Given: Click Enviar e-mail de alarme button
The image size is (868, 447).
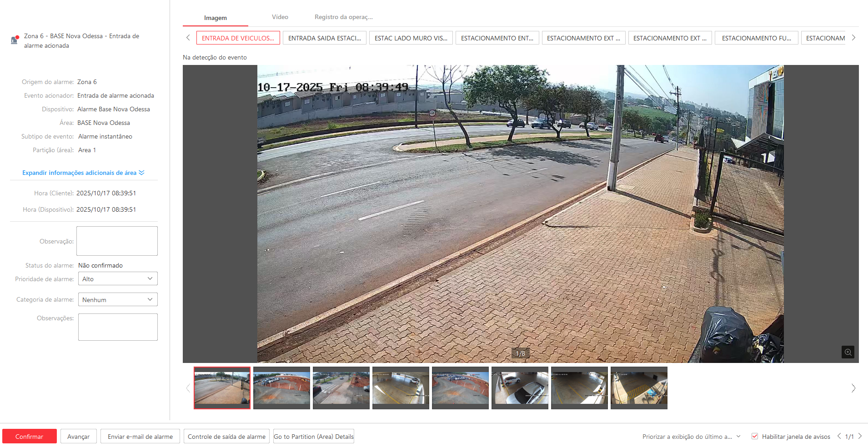Looking at the screenshot, I should point(140,437).
